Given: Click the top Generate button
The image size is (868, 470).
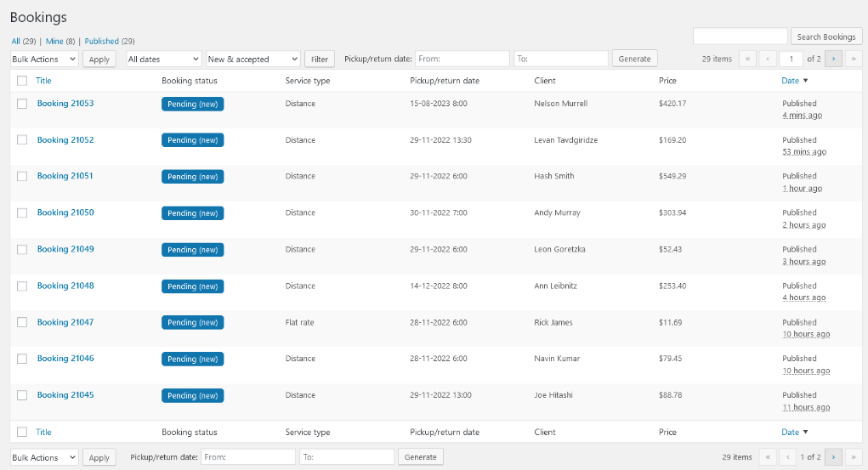Looking at the screenshot, I should coord(634,59).
